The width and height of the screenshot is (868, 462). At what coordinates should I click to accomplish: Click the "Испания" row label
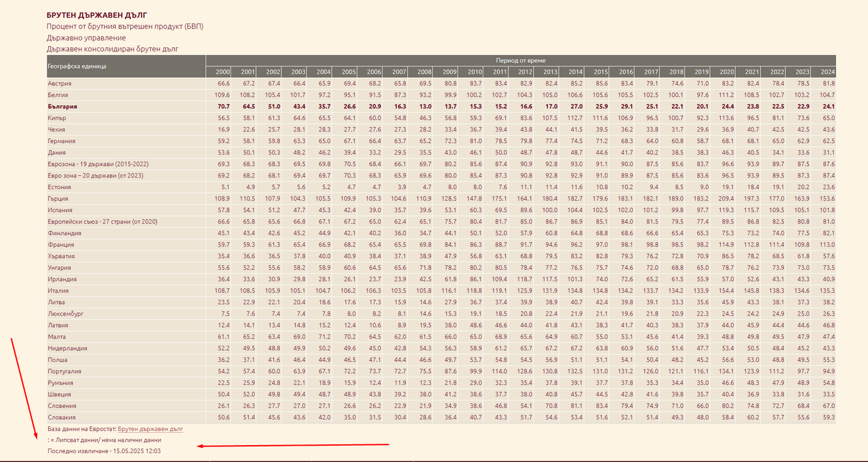click(60, 210)
